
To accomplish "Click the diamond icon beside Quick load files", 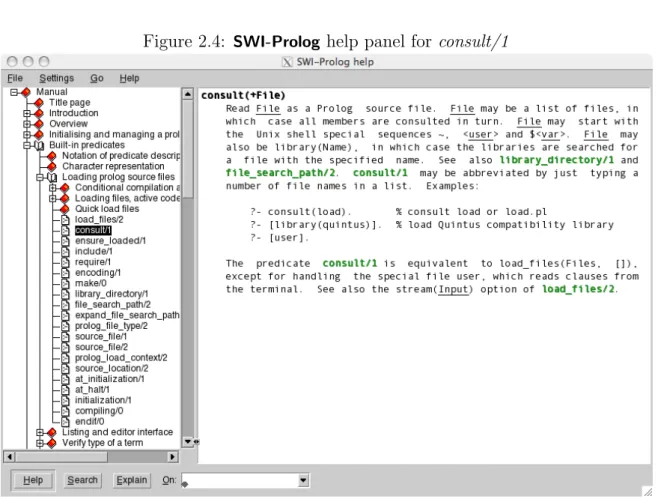I will coord(65,209).
